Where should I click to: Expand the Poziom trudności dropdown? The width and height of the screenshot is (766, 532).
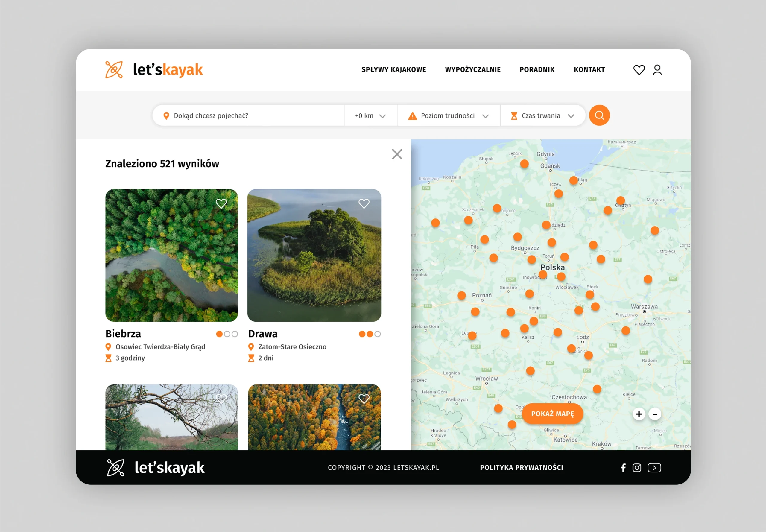[x=448, y=116]
